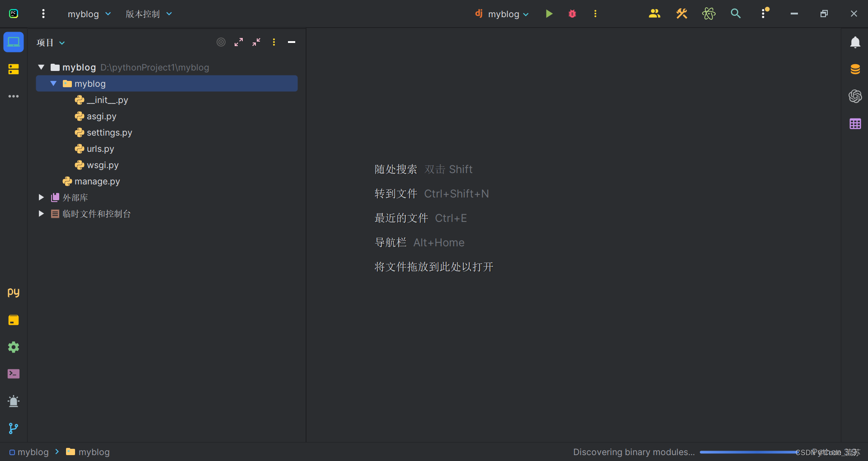Open the SciView grid icon
This screenshot has height=461, width=868.
[x=855, y=123]
